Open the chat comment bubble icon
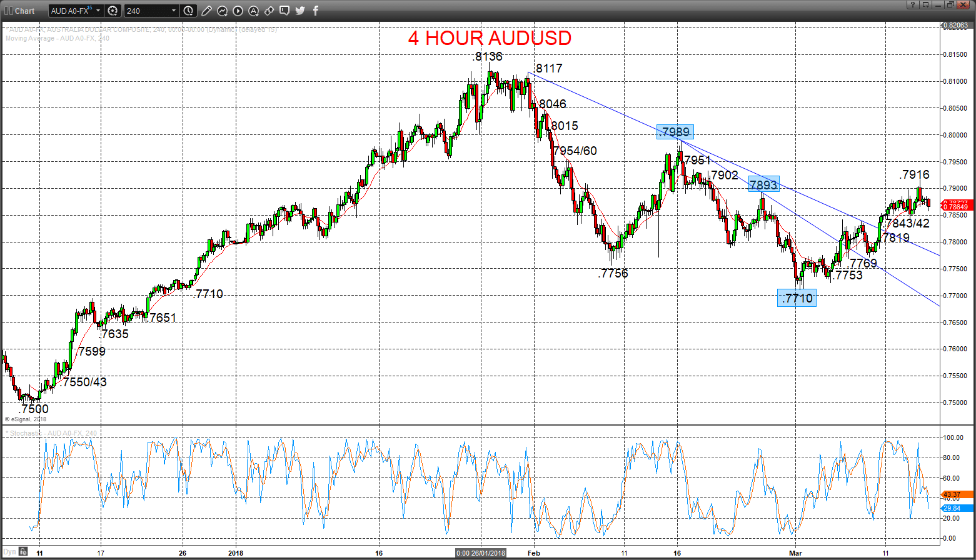 [284, 11]
